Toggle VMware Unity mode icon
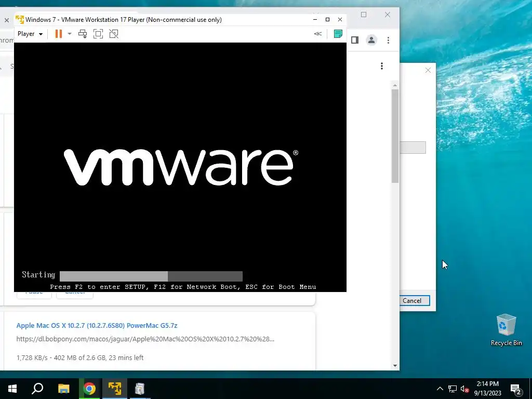 coord(114,34)
